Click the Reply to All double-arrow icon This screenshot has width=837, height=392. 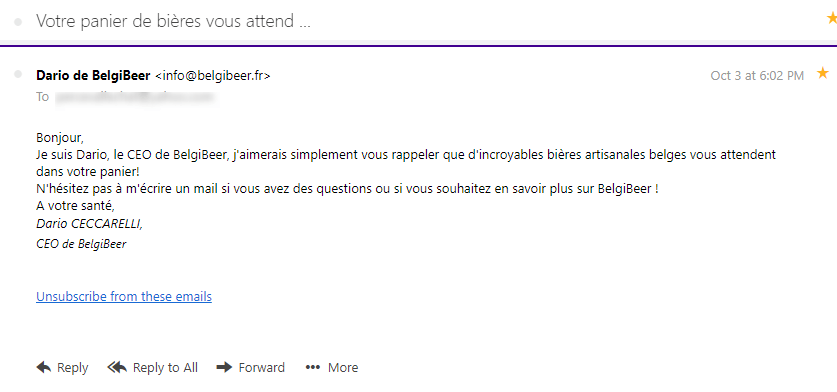(x=117, y=367)
